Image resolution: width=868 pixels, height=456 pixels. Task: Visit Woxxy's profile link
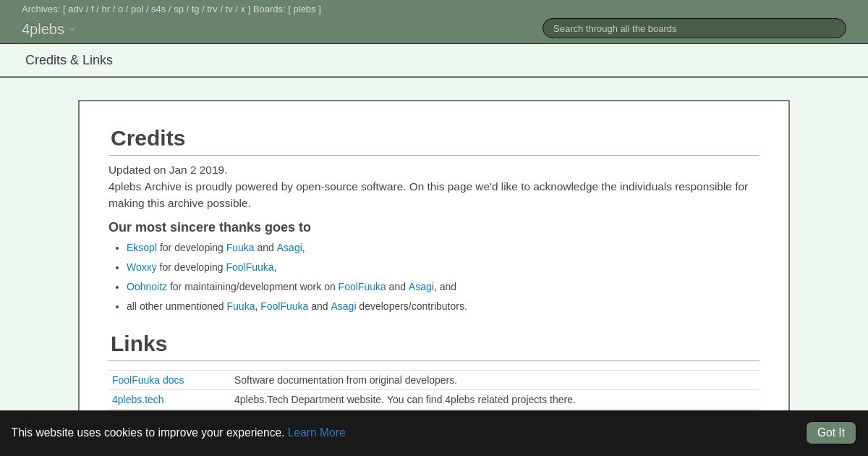(142, 267)
